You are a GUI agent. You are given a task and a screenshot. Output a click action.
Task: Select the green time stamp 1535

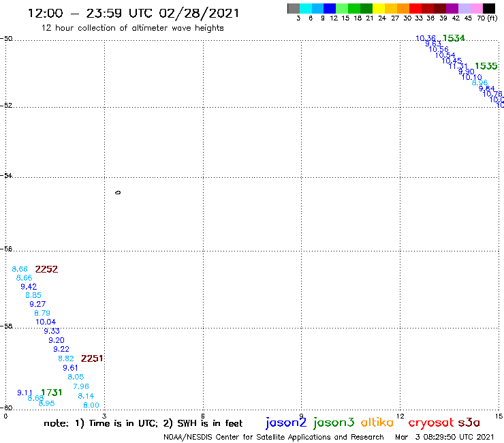point(486,66)
